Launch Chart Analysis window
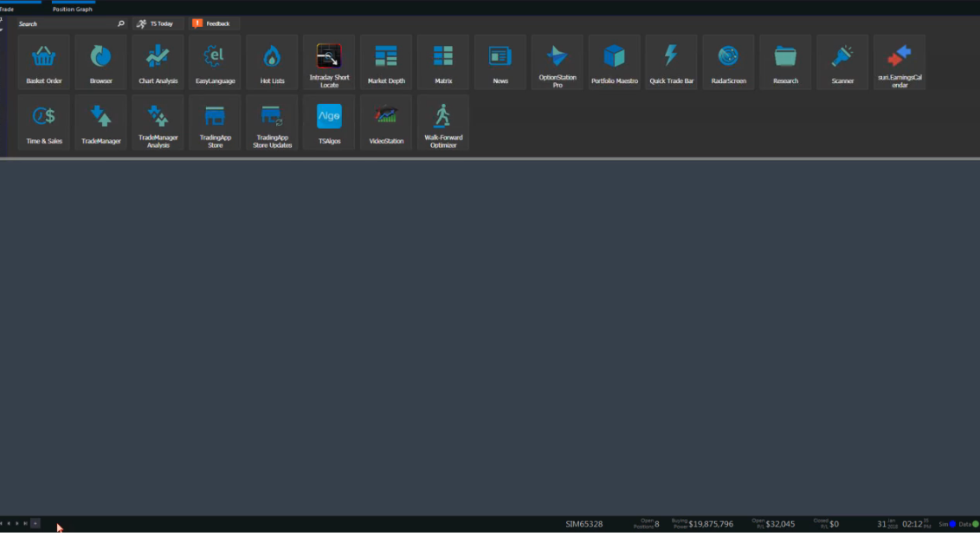 pyautogui.click(x=158, y=62)
